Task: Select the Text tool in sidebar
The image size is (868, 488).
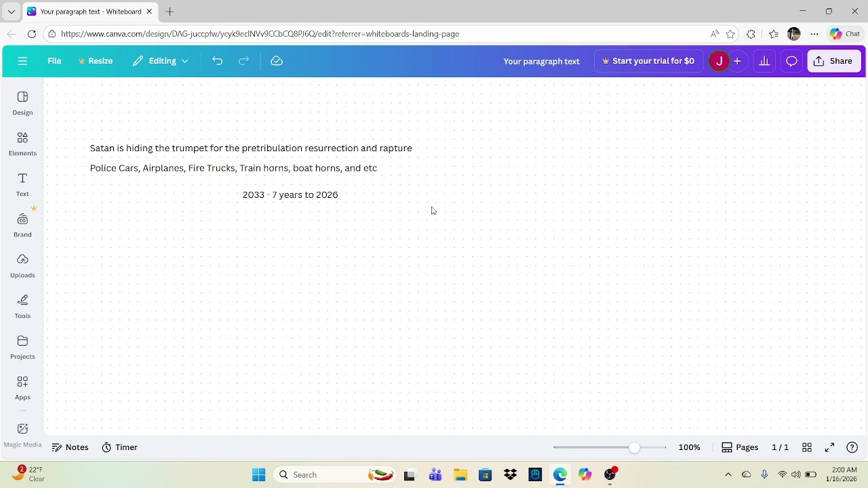Action: click(x=22, y=184)
